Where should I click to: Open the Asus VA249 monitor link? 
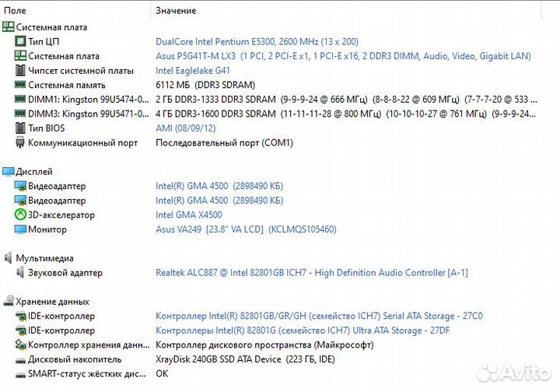(246, 229)
